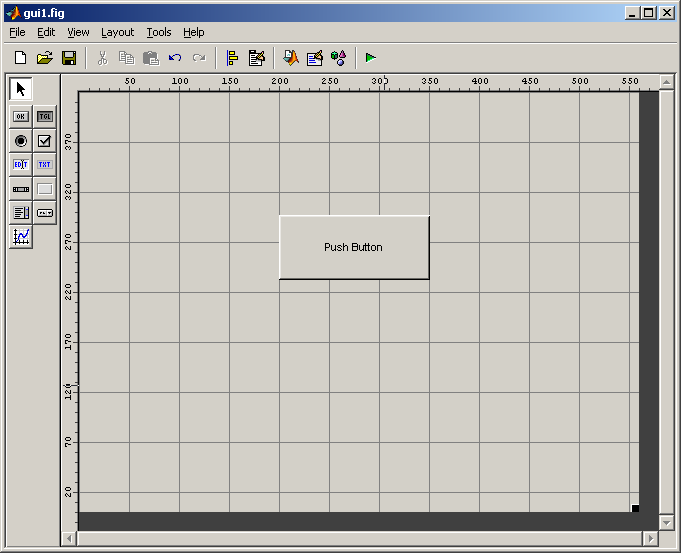
Task: Open the View menu
Action: [x=78, y=33]
